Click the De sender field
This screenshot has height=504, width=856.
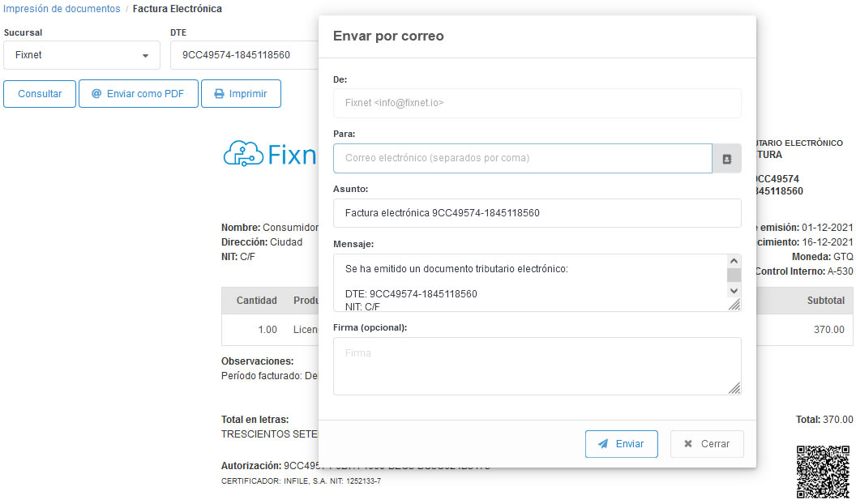[x=537, y=104]
